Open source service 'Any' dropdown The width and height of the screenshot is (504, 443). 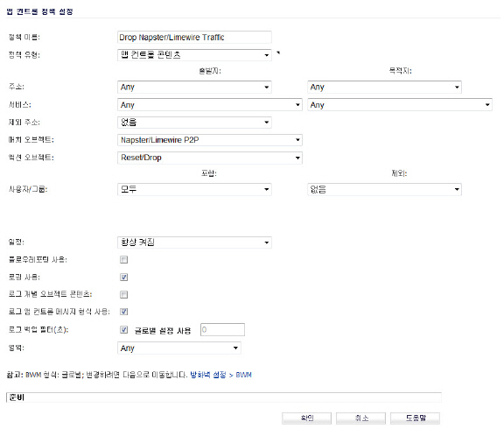click(210, 105)
